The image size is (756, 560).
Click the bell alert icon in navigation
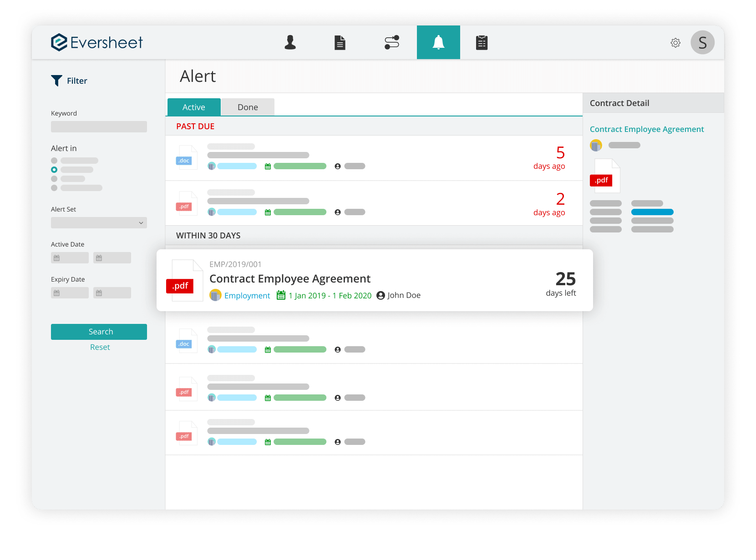pos(438,43)
